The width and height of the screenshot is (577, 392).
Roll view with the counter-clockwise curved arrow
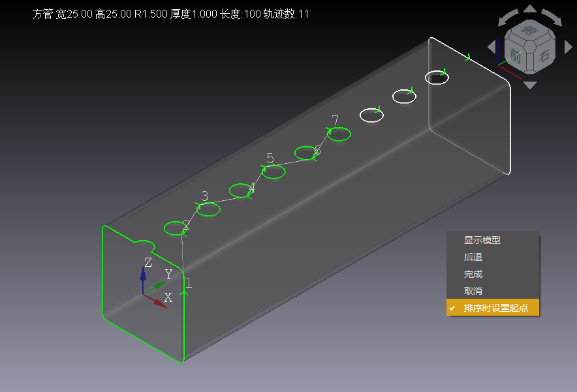pyautogui.click(x=509, y=17)
